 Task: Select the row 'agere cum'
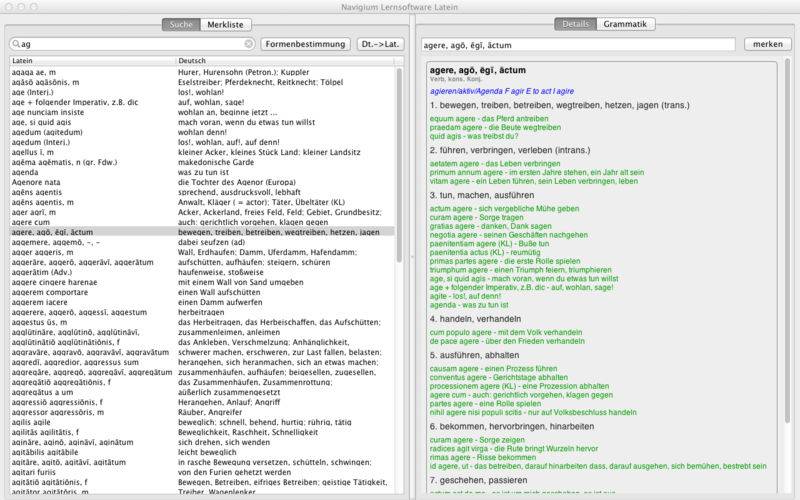202,222
